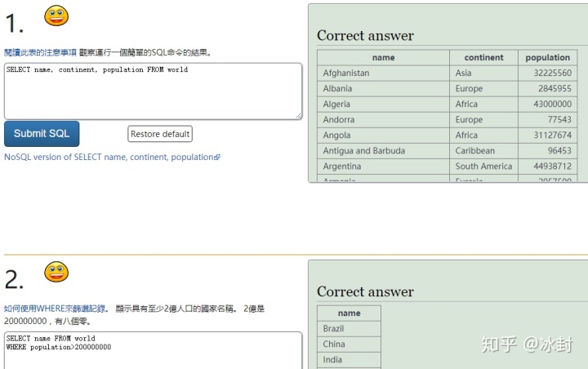Click the smiley face beside question 1
Screen dimensions: 588x369
(x=56, y=16)
